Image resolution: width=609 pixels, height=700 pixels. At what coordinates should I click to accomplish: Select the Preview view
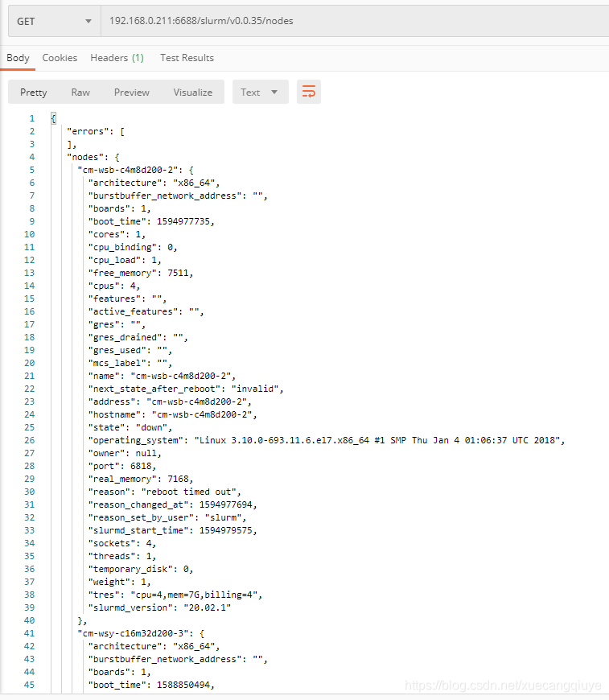pyautogui.click(x=132, y=92)
